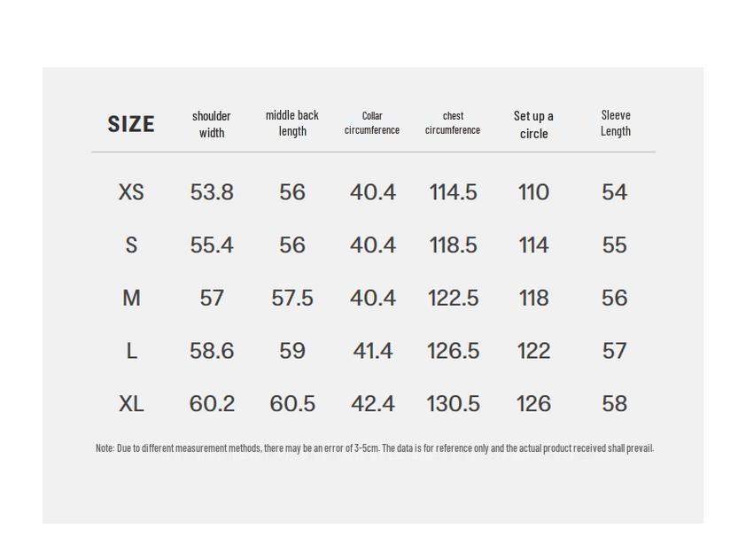Select the M size row label
Image resolution: width=746 pixels, height=560 pixels.
pyautogui.click(x=131, y=299)
